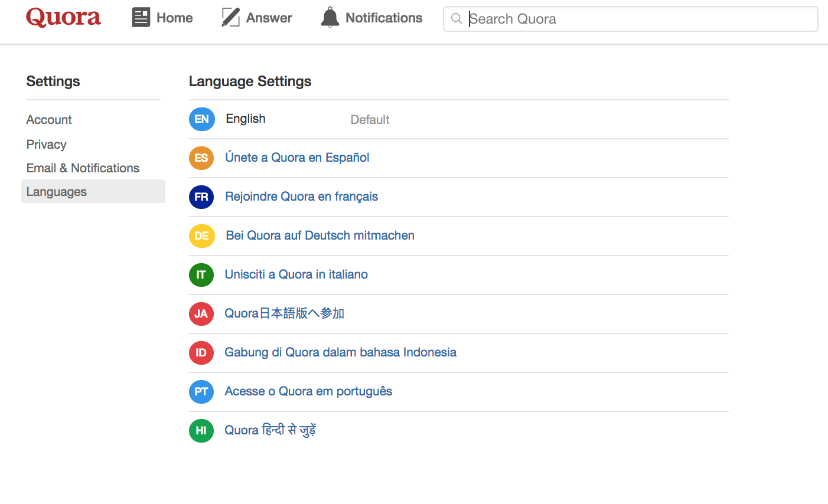Image resolution: width=828 pixels, height=504 pixels.
Task: Click the green IT language badge
Action: (x=201, y=275)
